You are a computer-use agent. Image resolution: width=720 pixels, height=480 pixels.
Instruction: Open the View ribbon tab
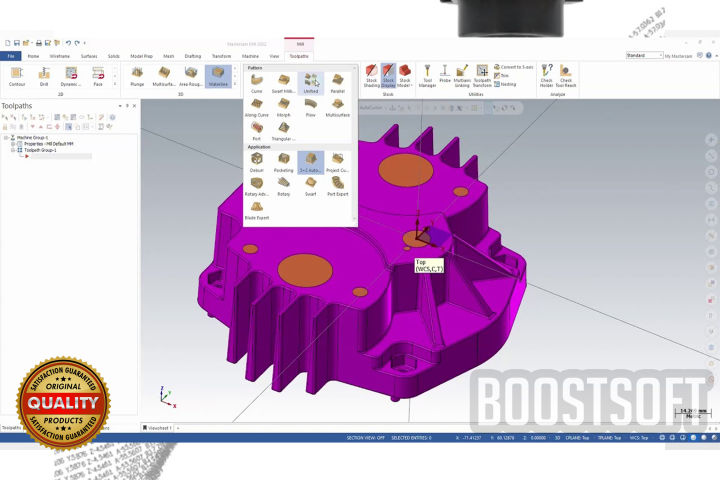[x=274, y=56]
